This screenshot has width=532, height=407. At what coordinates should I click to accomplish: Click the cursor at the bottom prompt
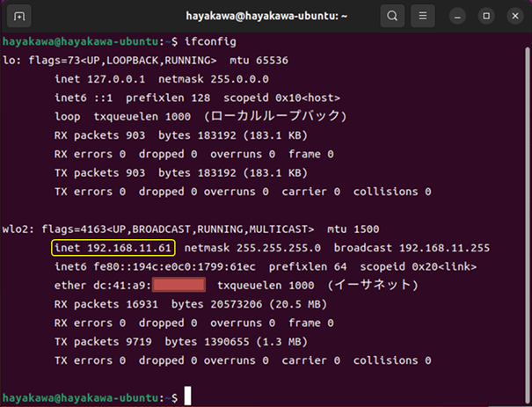click(188, 397)
